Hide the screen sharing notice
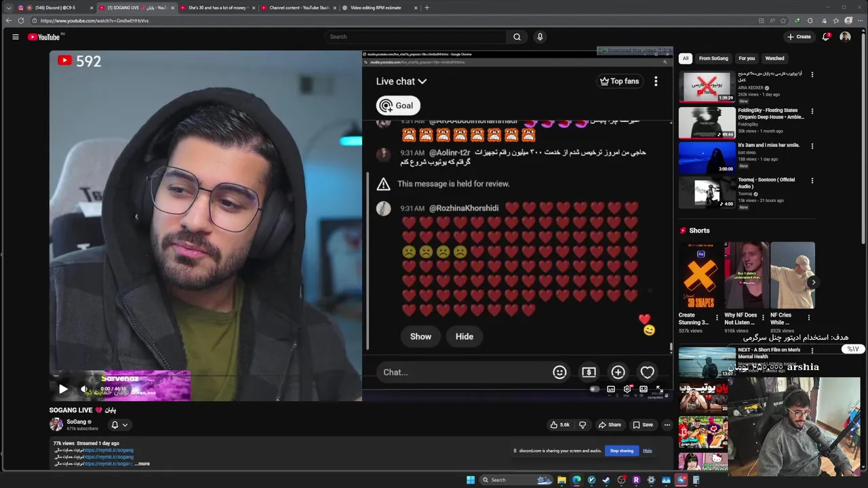 point(648,451)
